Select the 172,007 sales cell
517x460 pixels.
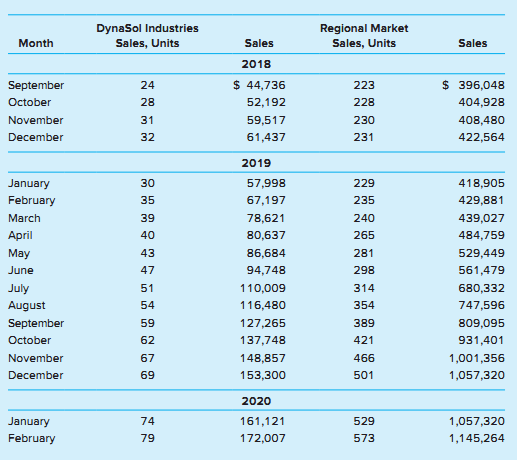point(263,438)
